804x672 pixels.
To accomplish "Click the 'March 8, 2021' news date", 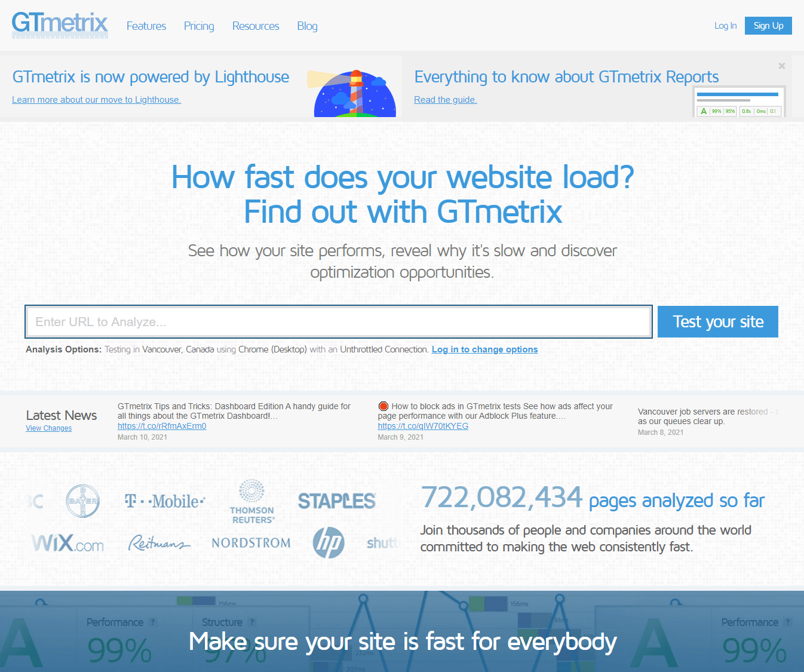I will point(661,432).
